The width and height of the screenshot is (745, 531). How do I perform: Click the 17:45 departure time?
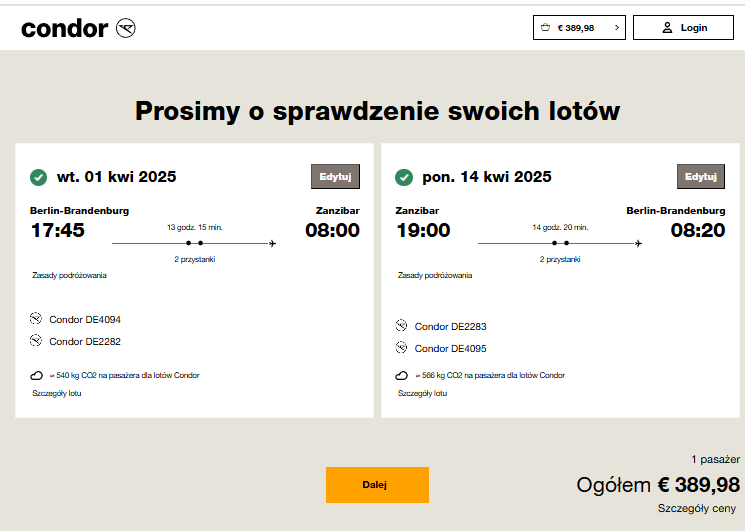click(57, 230)
